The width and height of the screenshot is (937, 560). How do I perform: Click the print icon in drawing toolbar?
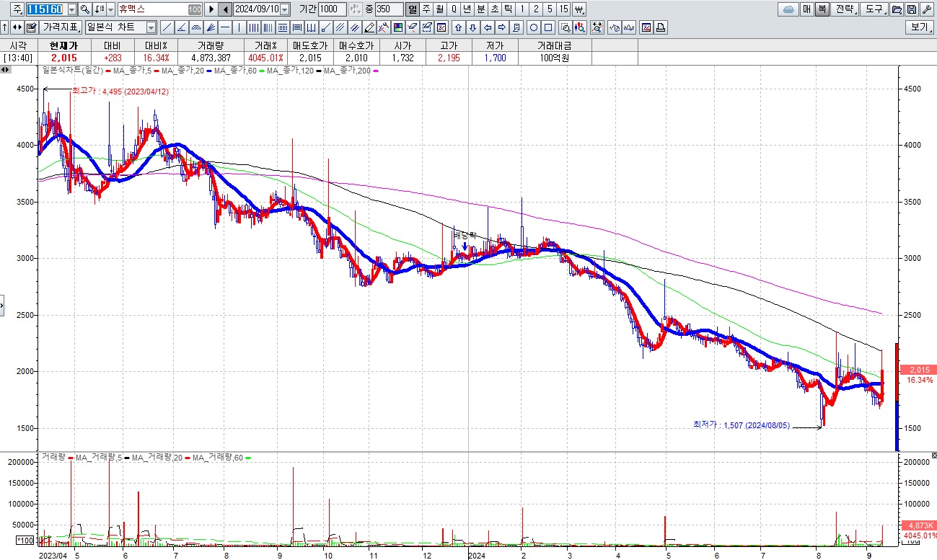(661, 27)
